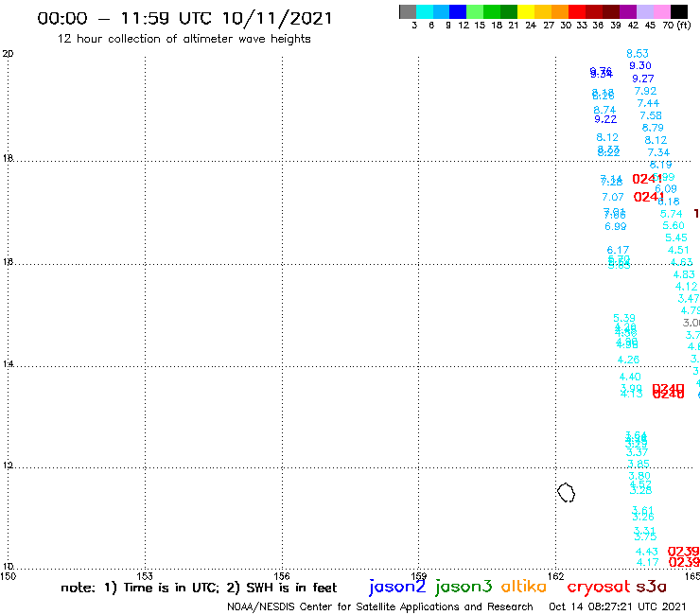
Task: Pick the yellow swatch on the color bar
Action: click(x=526, y=11)
